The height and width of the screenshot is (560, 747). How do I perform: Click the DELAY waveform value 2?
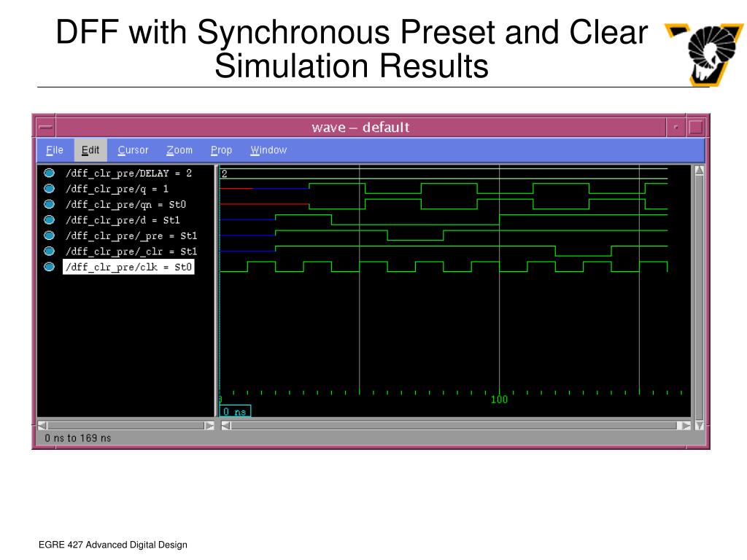pos(225,174)
